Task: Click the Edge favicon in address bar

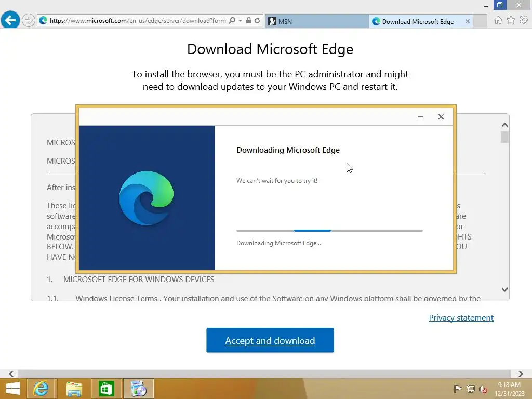Action: (x=43, y=21)
